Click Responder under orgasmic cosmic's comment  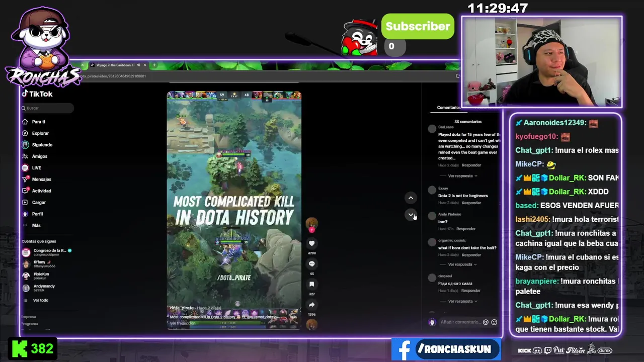(x=471, y=255)
